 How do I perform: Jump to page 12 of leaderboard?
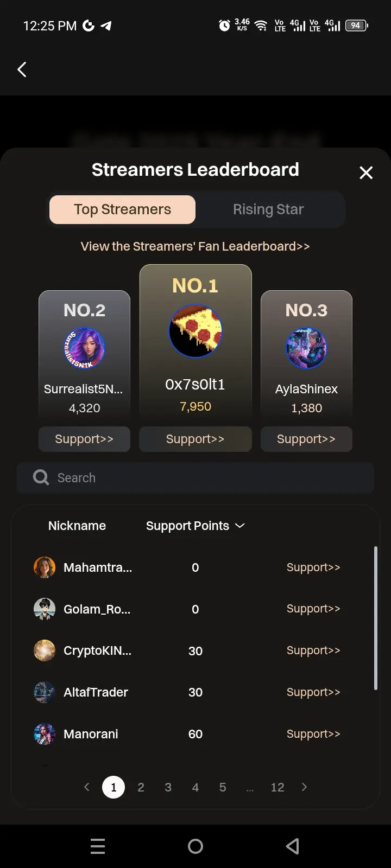point(278,787)
